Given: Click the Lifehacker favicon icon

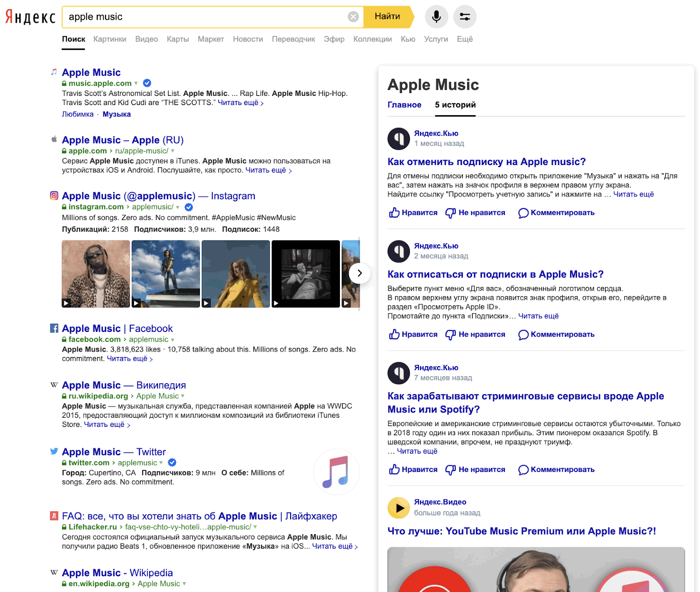Looking at the screenshot, I should pyautogui.click(x=54, y=516).
